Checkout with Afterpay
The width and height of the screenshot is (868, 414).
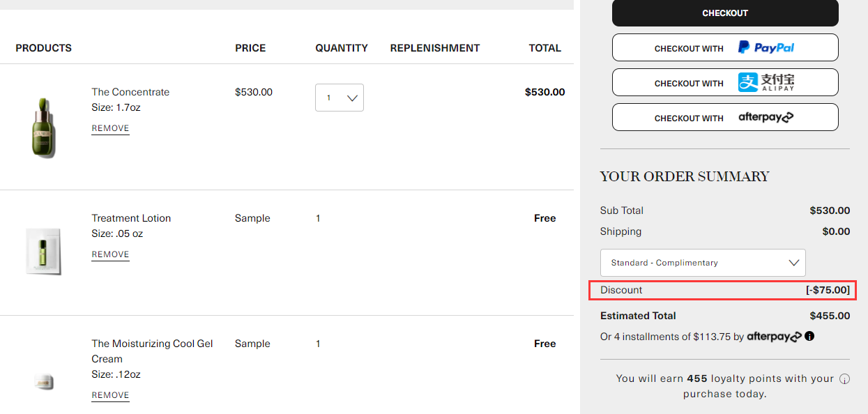(x=725, y=117)
